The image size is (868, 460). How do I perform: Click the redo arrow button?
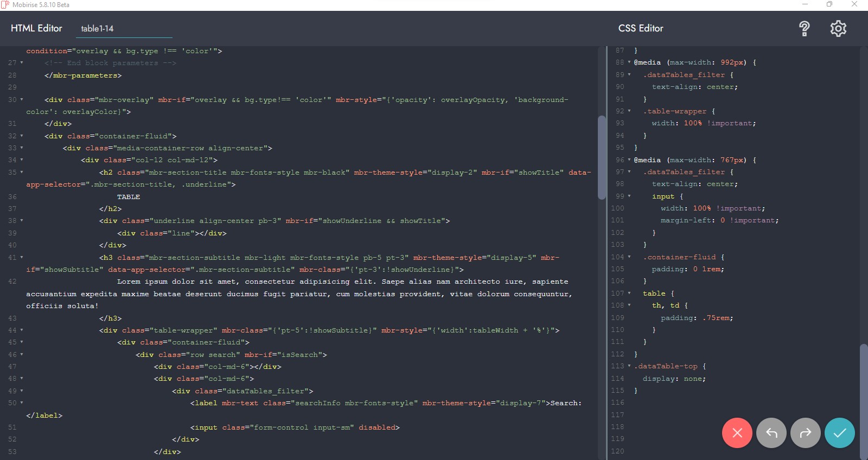pos(805,433)
